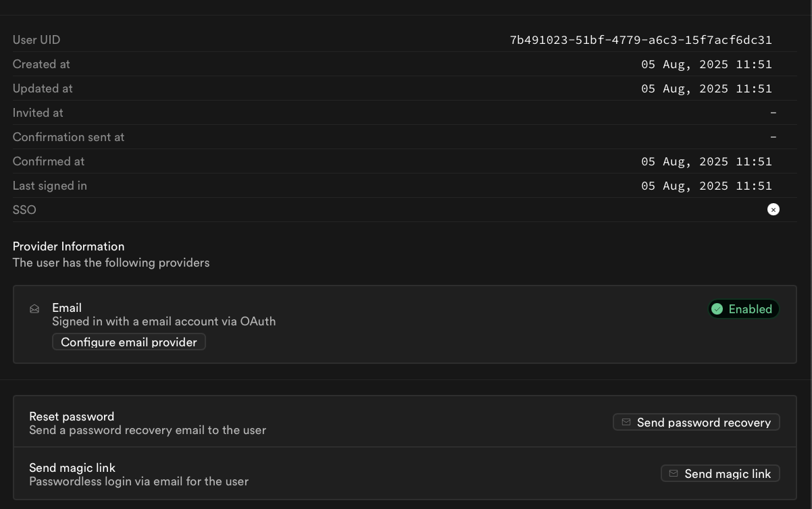Send magic link to the user
This screenshot has height=509, width=812.
coord(720,473)
